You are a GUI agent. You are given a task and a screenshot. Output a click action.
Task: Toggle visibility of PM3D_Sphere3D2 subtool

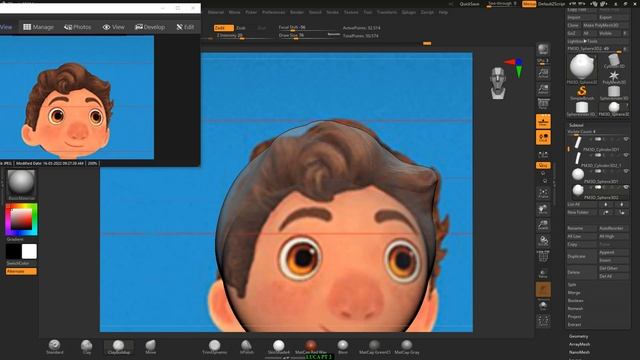626,187
